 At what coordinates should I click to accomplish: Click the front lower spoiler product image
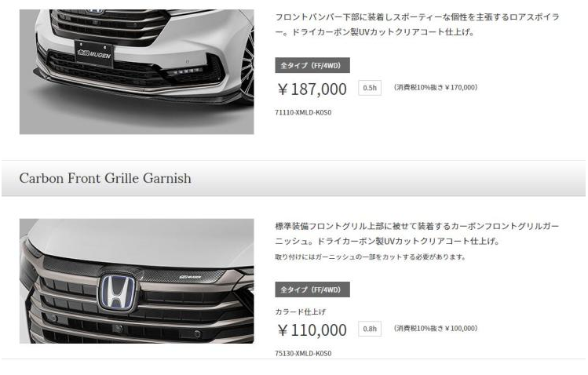pos(137,72)
